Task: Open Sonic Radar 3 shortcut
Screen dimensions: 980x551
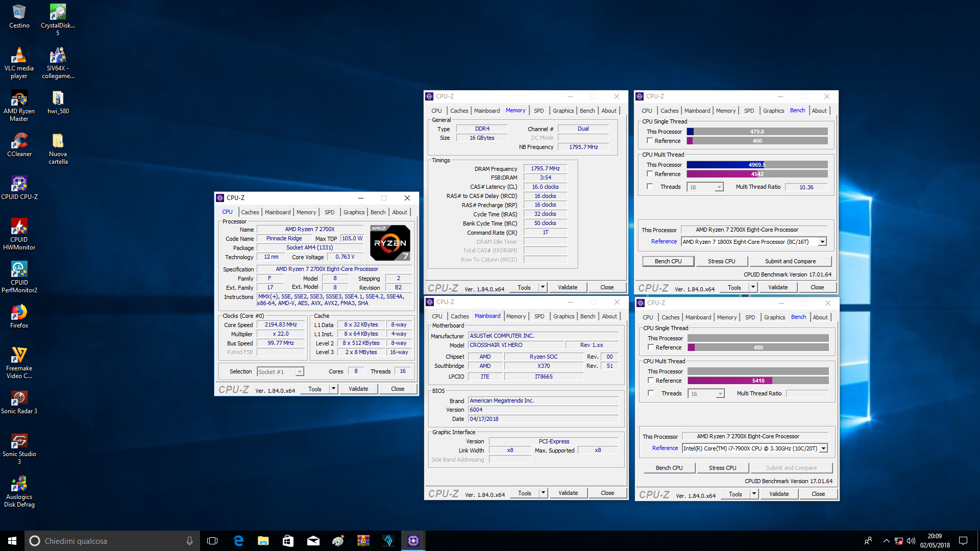Action: pyautogui.click(x=19, y=398)
